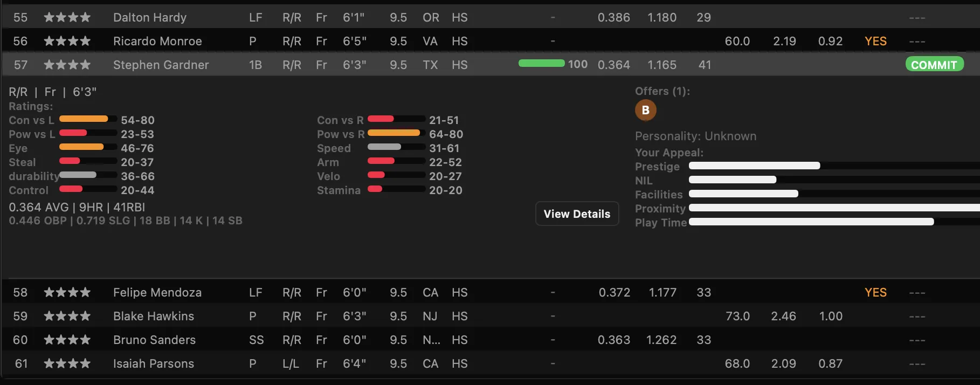Click Ricardo Monroe's star rating icons
This screenshot has width=980, height=385.
point(67,41)
